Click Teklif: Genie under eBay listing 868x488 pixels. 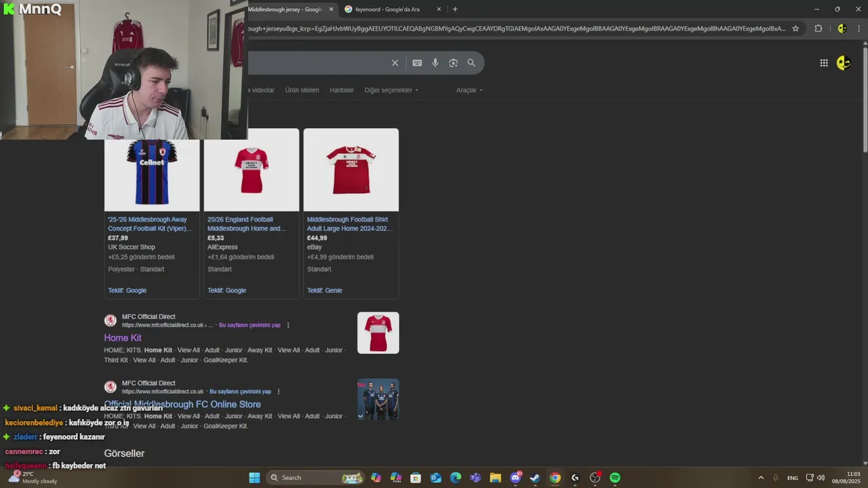click(x=325, y=291)
